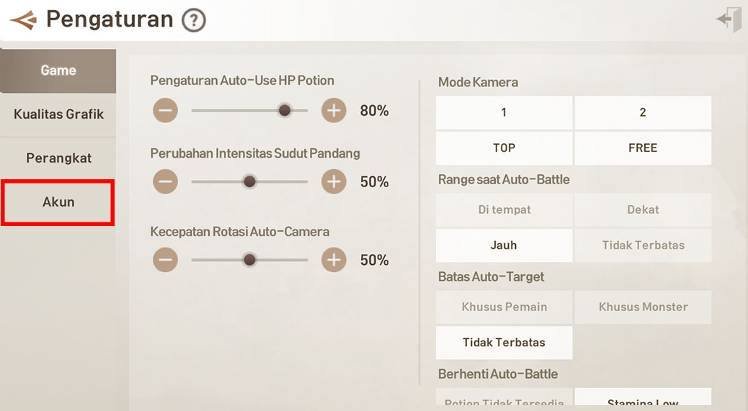748x411 pixels.
Task: Decrease Auto-Use HP Potion with minus
Action: coord(165,111)
